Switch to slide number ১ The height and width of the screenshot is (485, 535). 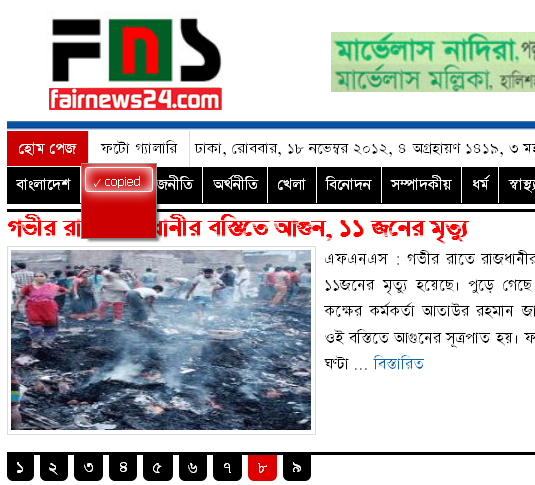pos(20,467)
